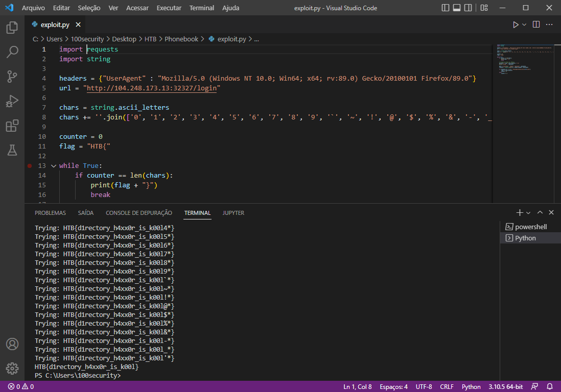Image resolution: width=561 pixels, height=392 pixels.
Task: Click the Users breadcrumb segment
Action: point(54,39)
